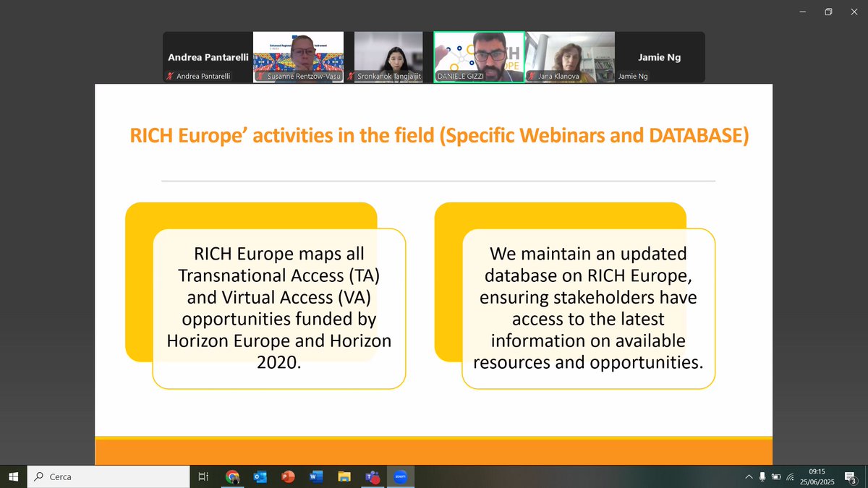Click the DANIELE GIZZI name label
The height and width of the screenshot is (488, 868).
pyautogui.click(x=460, y=76)
